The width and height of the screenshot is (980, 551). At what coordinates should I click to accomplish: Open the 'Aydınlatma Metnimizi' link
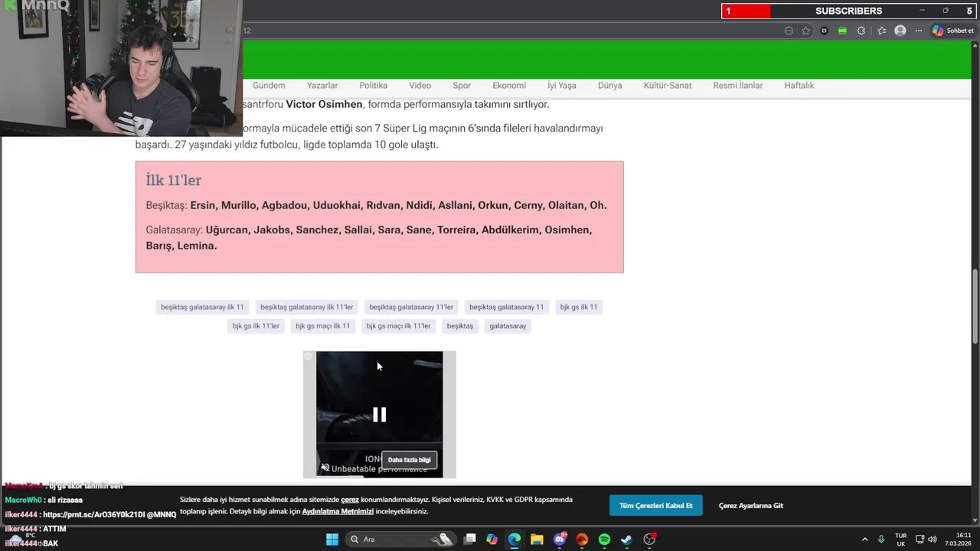[338, 511]
